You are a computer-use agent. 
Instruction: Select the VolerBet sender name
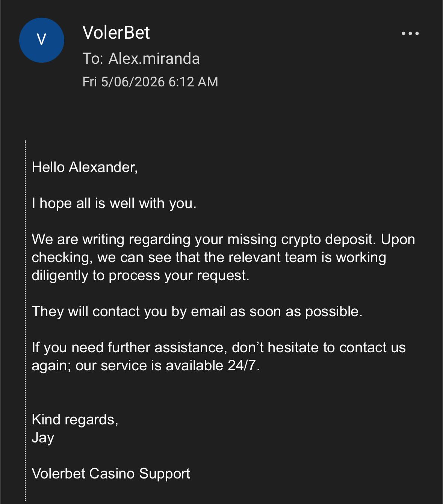coord(116,33)
